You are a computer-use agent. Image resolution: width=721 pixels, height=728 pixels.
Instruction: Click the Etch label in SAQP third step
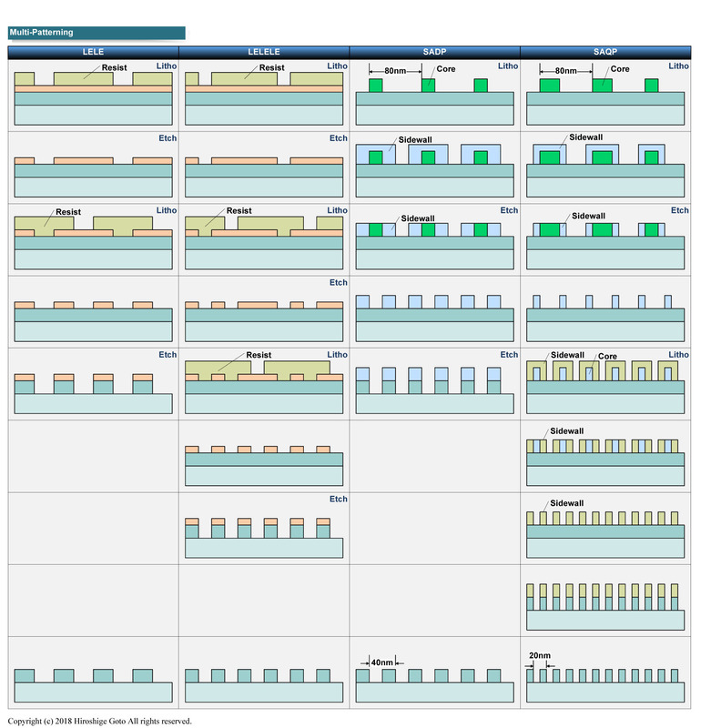click(680, 211)
